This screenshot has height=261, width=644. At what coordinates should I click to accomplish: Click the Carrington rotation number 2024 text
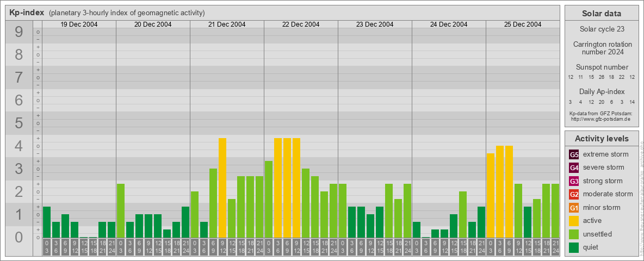coord(602,48)
